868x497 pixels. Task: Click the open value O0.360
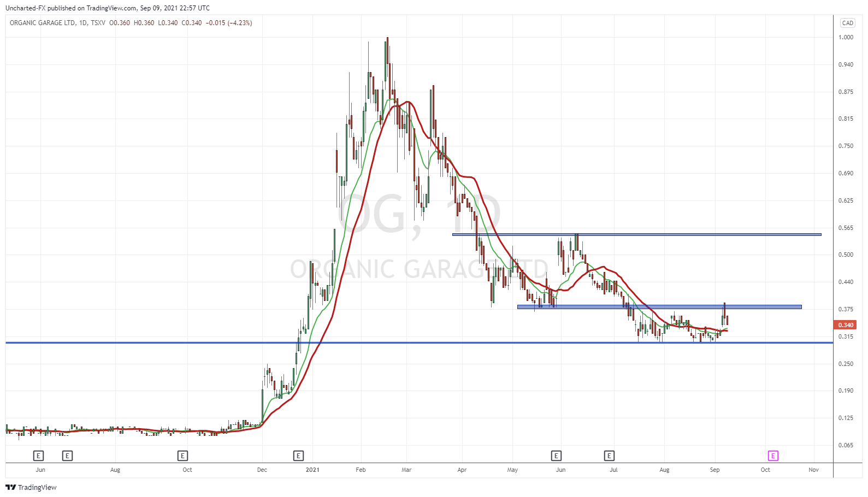[120, 23]
